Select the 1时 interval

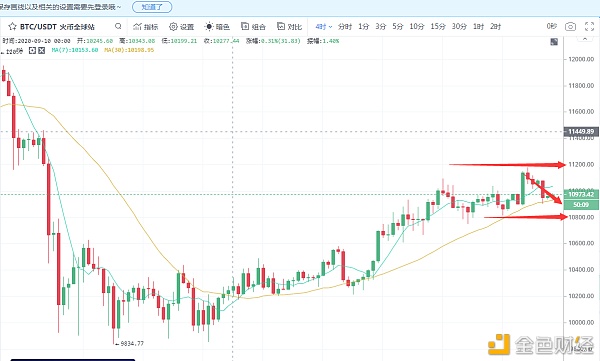478,26
